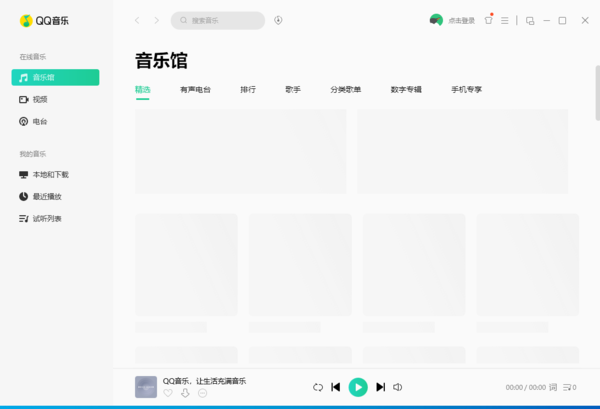The height and width of the screenshot is (409, 600).
Task: Open the skin/theme shirt icon
Action: (x=488, y=20)
